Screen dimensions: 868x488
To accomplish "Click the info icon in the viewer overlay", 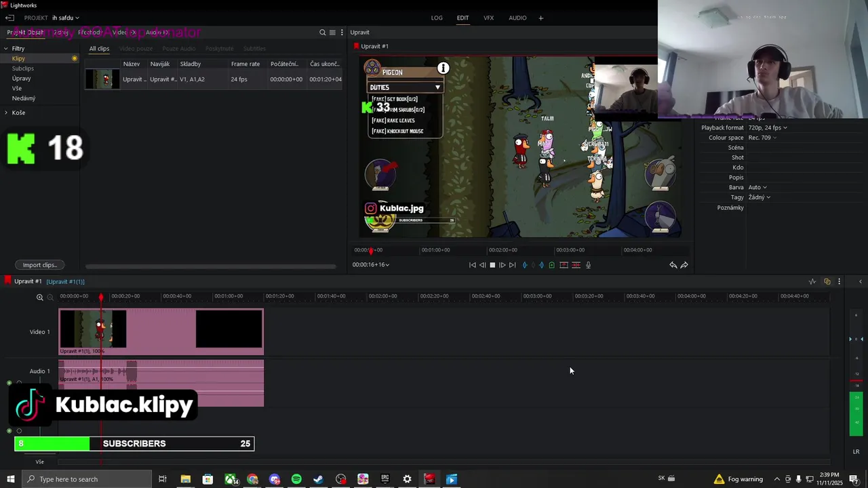I will click(x=443, y=68).
